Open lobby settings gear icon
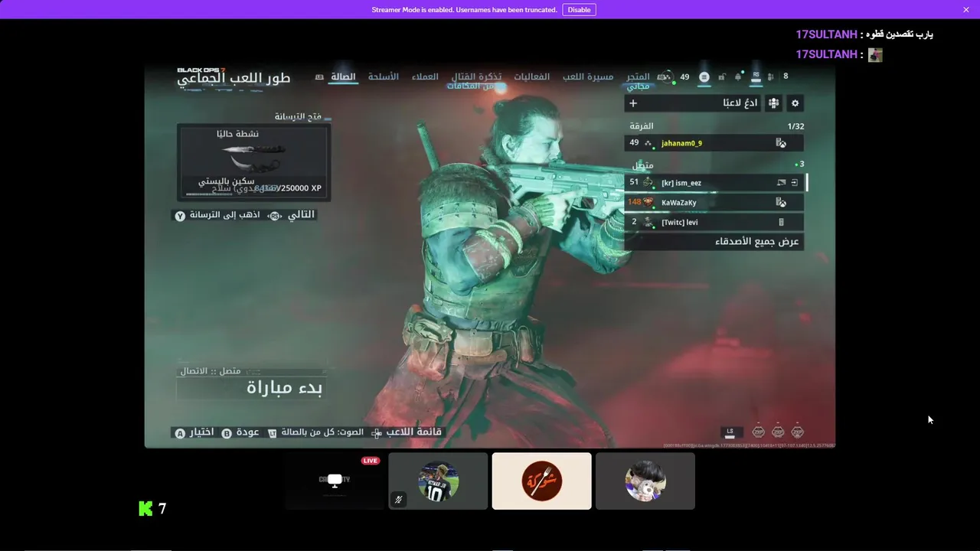Image resolution: width=980 pixels, height=551 pixels. tap(795, 103)
